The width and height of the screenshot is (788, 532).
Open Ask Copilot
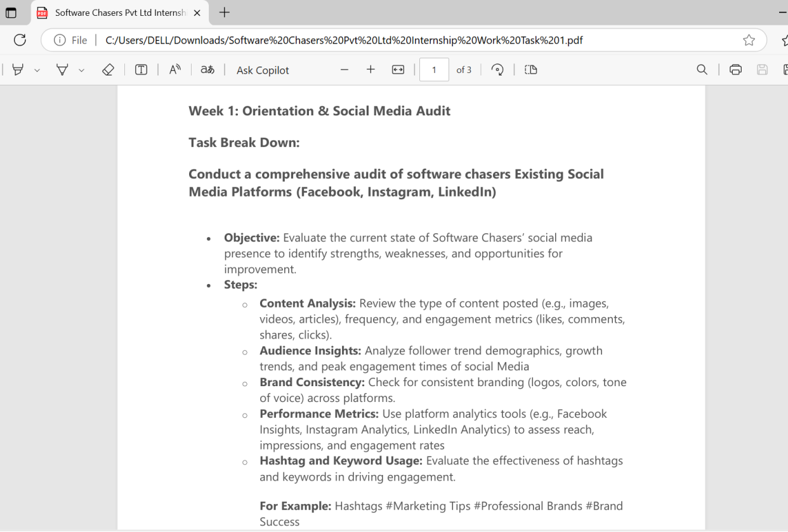pyautogui.click(x=263, y=70)
